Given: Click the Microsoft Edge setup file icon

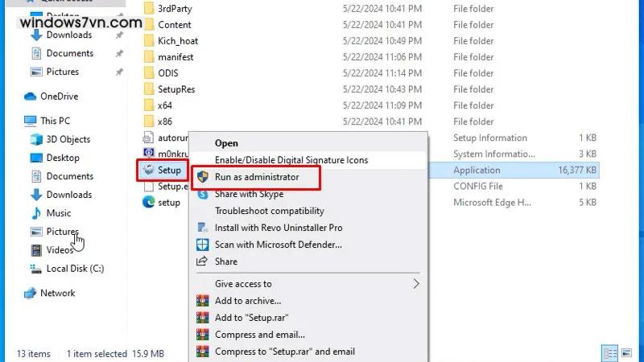Looking at the screenshot, I should [x=148, y=203].
